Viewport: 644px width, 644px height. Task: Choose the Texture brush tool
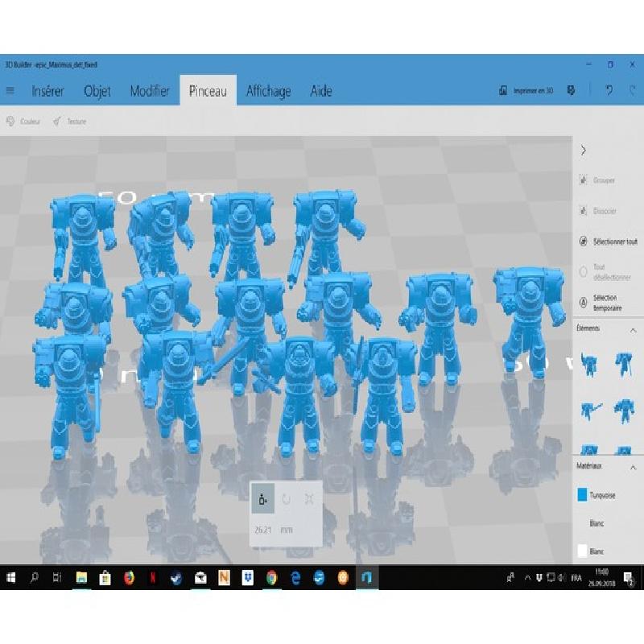click(x=70, y=122)
